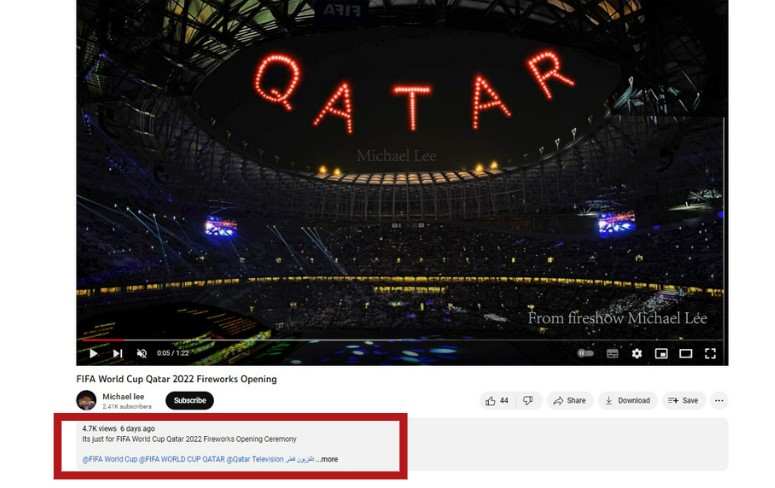775x488 pixels.
Task: Toggle theater mode rectangle icon
Action: click(x=686, y=354)
